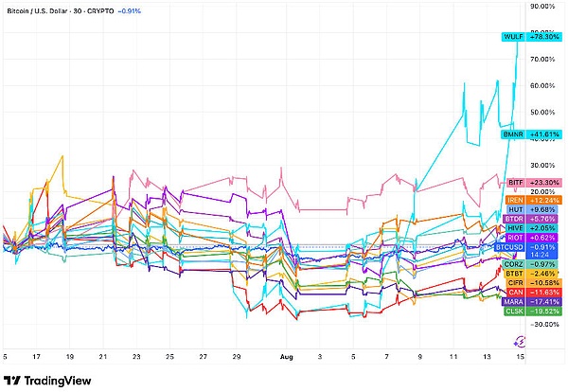
Task: Click the 60.00% price scale label
Action: tap(542, 86)
